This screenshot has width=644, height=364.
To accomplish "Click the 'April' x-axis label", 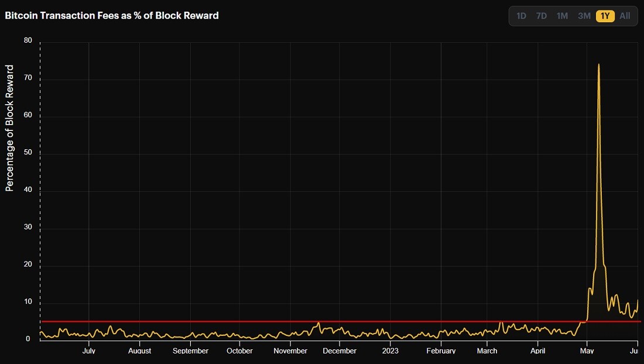I will pos(537,351).
